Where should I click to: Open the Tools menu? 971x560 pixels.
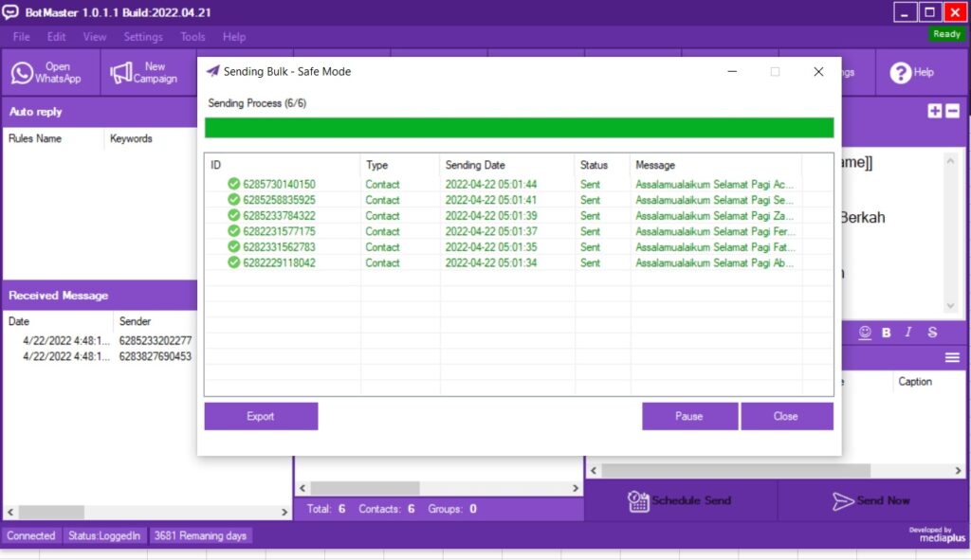pyautogui.click(x=192, y=37)
